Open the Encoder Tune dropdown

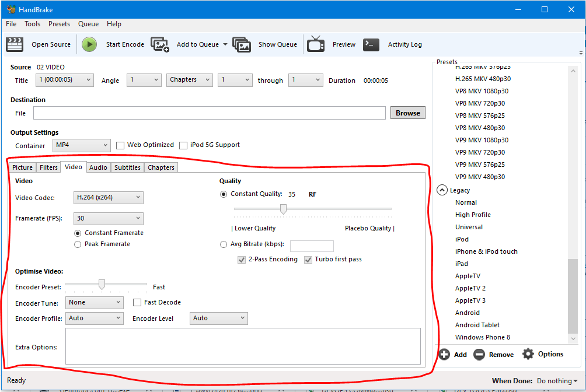point(94,302)
